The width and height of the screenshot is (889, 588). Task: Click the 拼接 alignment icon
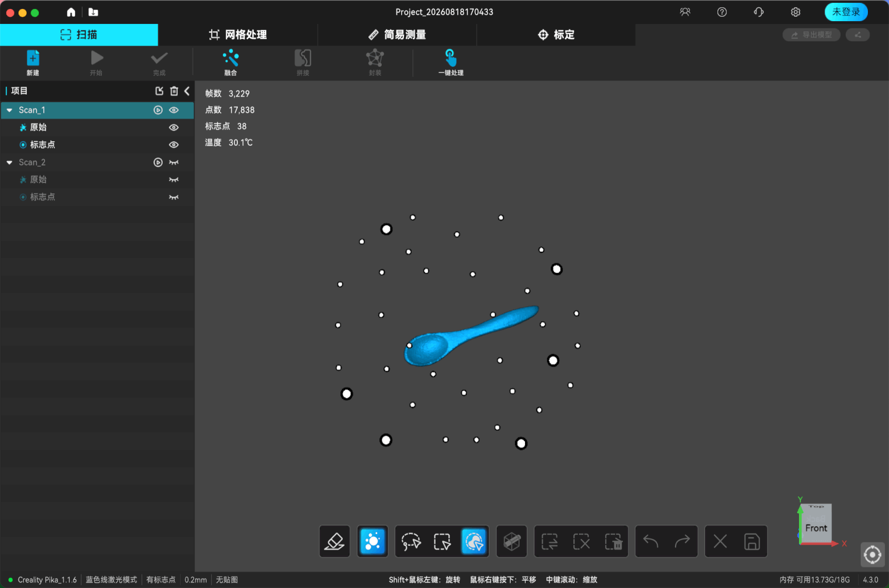coord(303,58)
